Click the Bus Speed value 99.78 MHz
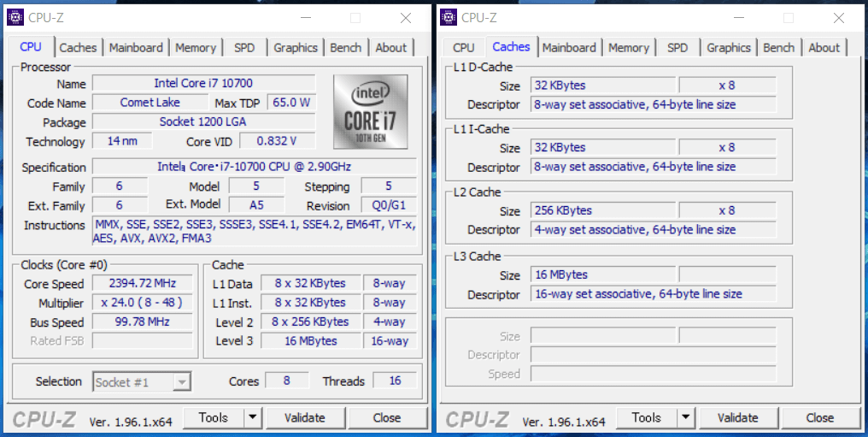This screenshot has height=437, width=868. click(143, 322)
